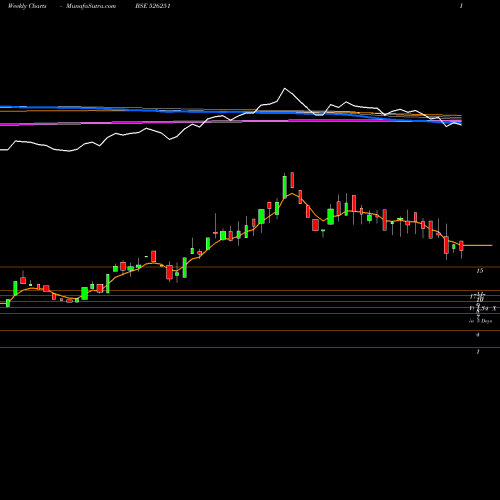Image resolution: width=500 pixels, height=500 pixels.
Task: Click the peak of the white indicator line
Action: (x=285, y=88)
